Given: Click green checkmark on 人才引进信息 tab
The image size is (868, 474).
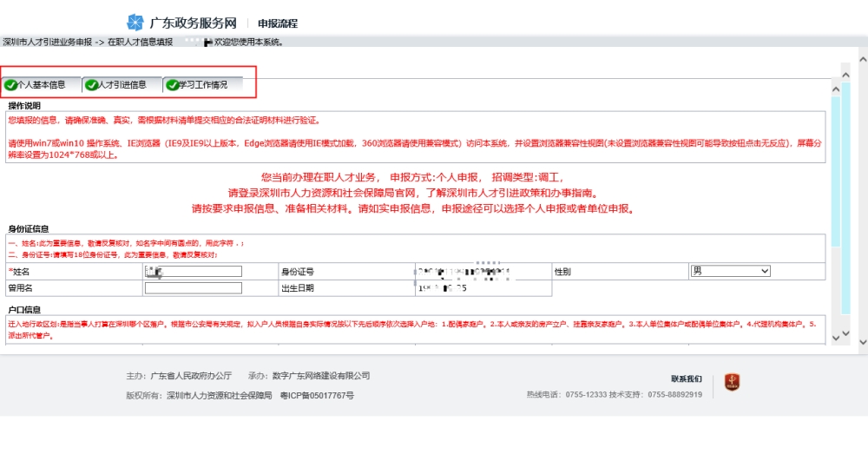Looking at the screenshot, I should coord(91,85).
